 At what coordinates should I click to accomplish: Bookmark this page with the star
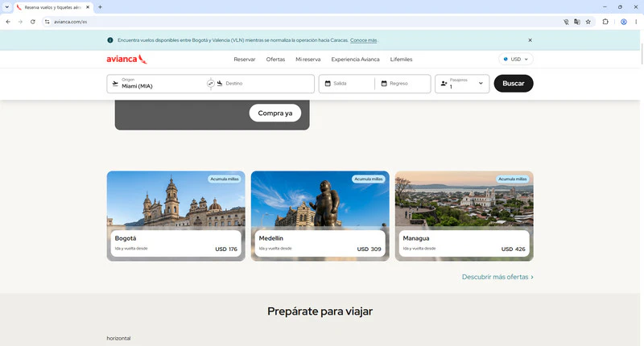pos(588,22)
